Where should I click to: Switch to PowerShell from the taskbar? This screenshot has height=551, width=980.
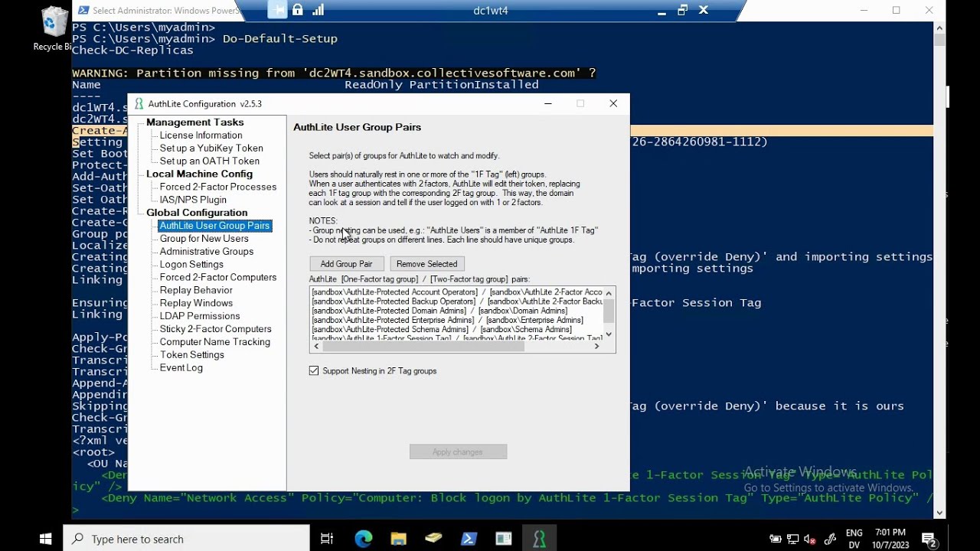[469, 539]
